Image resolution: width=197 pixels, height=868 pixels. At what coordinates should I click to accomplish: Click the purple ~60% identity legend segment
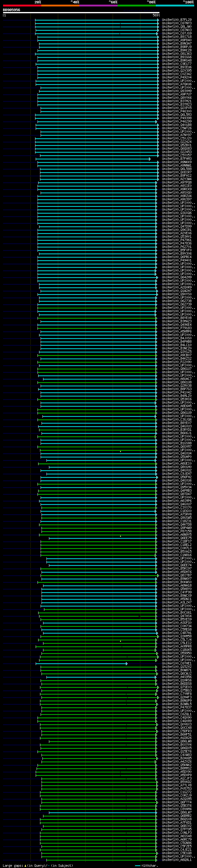[99, 6]
